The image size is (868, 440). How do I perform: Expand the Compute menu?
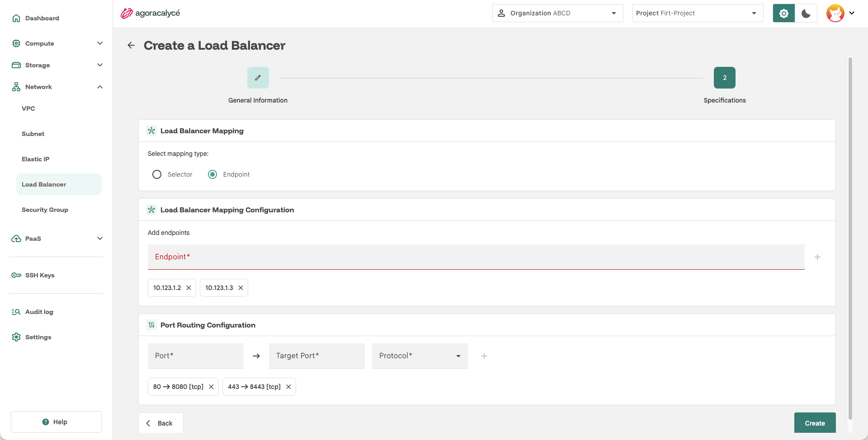(x=57, y=43)
